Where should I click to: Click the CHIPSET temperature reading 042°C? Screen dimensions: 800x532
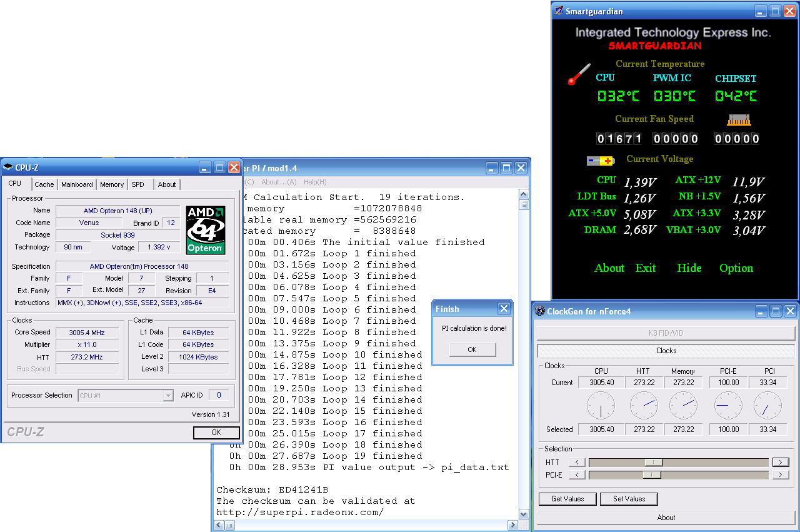(x=736, y=96)
